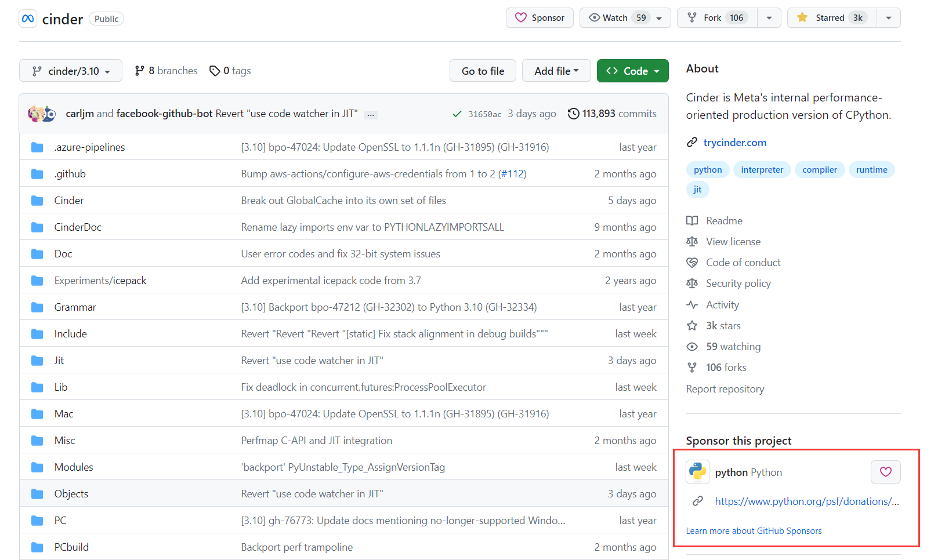The height and width of the screenshot is (560, 945).
Task: Expand the green Code dropdown
Action: pos(632,71)
